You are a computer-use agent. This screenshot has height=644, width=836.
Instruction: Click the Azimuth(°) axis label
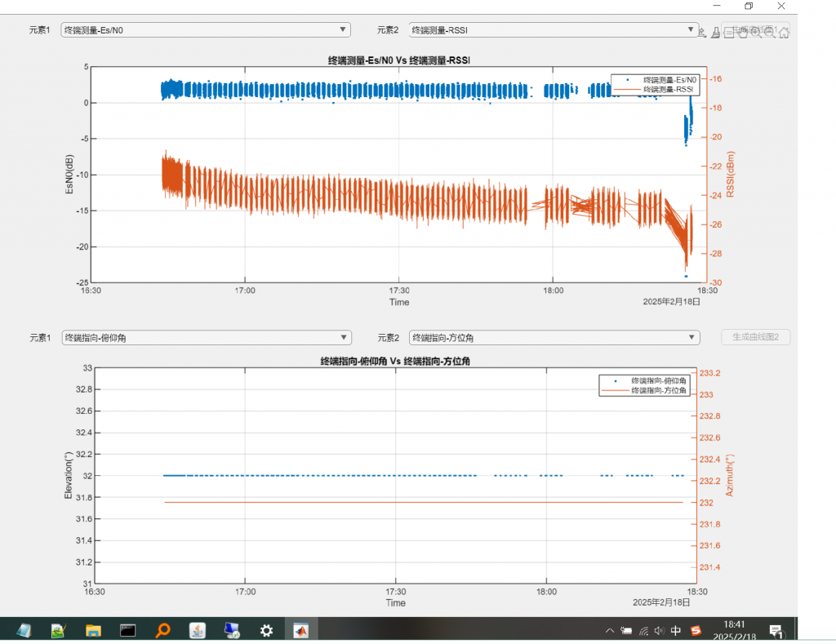point(729,476)
